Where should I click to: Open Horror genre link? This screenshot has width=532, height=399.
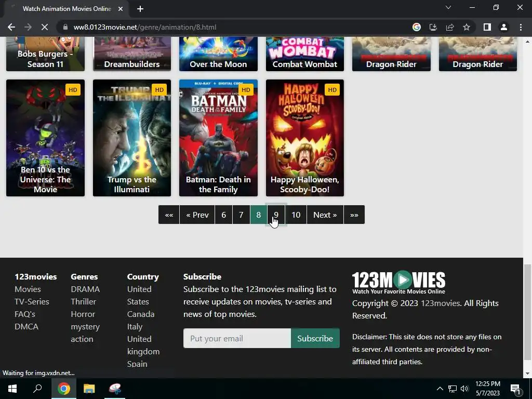(x=83, y=314)
